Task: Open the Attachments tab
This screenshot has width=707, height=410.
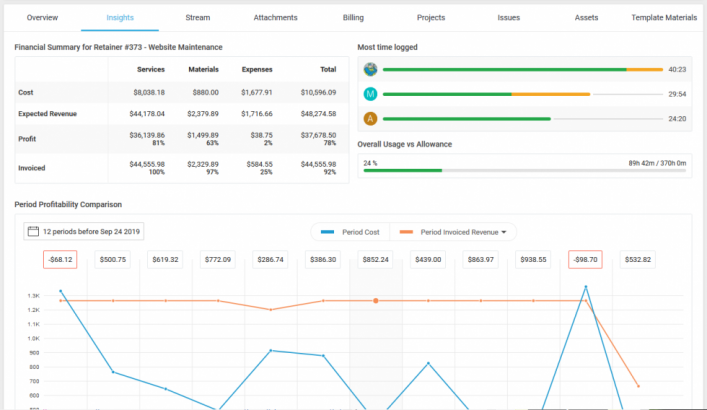Action: [x=275, y=18]
